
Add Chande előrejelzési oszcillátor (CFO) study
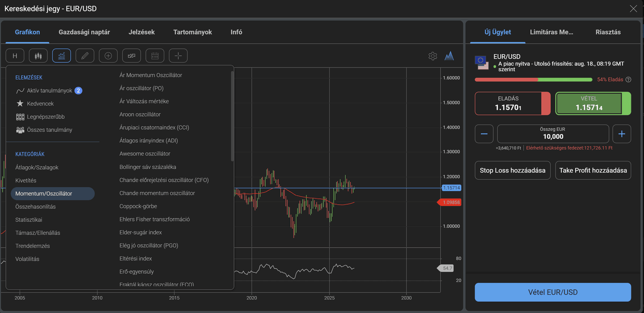pyautogui.click(x=164, y=180)
